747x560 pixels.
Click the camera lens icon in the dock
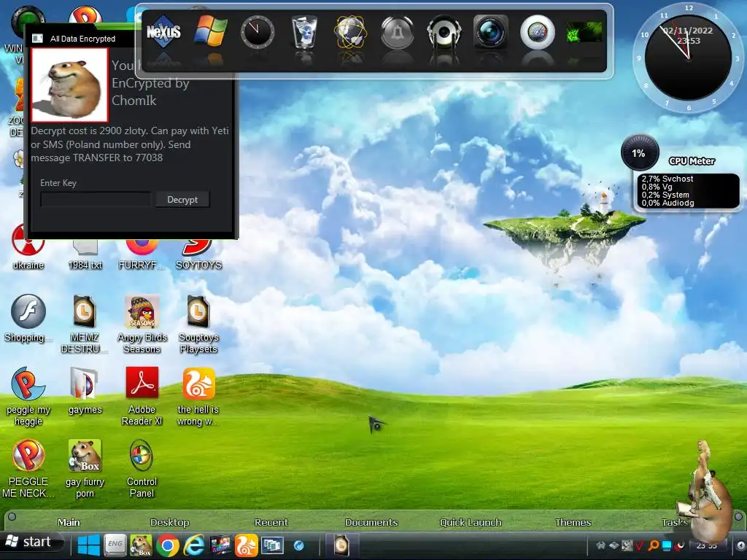[491, 32]
